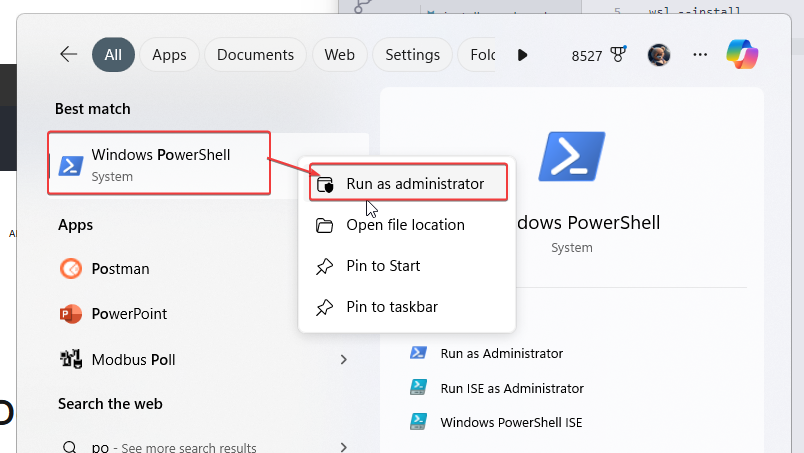
Task: Click the user profile avatar
Action: tap(659, 54)
